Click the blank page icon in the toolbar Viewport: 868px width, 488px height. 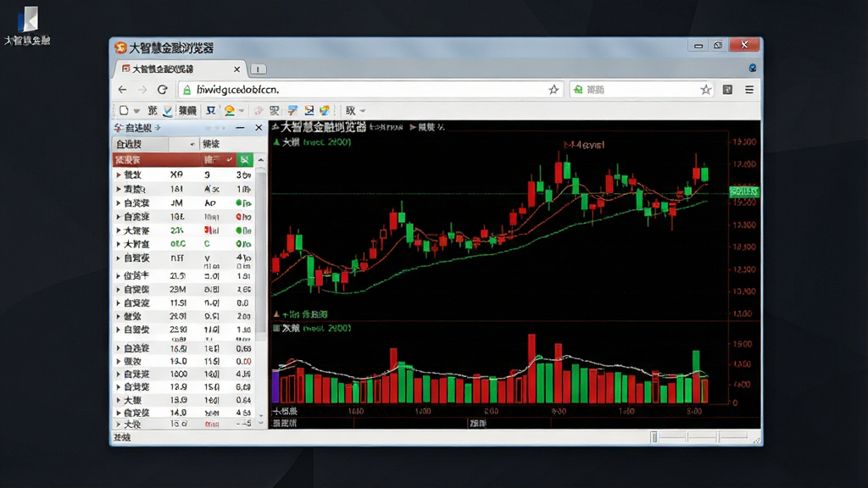coord(124,111)
